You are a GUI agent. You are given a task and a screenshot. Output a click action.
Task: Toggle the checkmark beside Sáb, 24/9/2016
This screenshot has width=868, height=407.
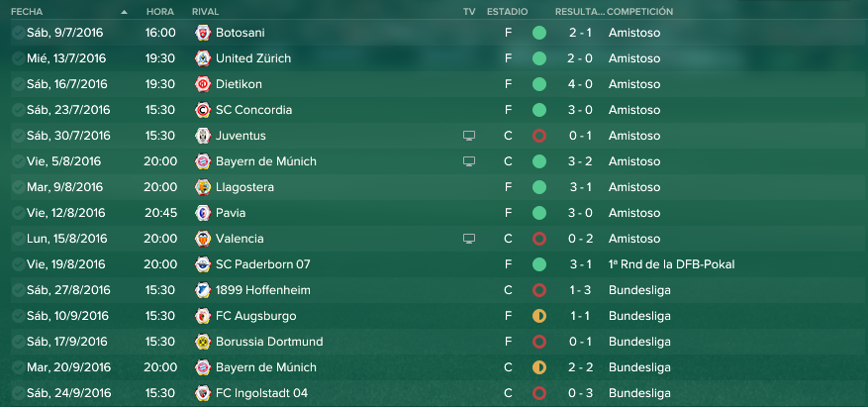point(18,393)
